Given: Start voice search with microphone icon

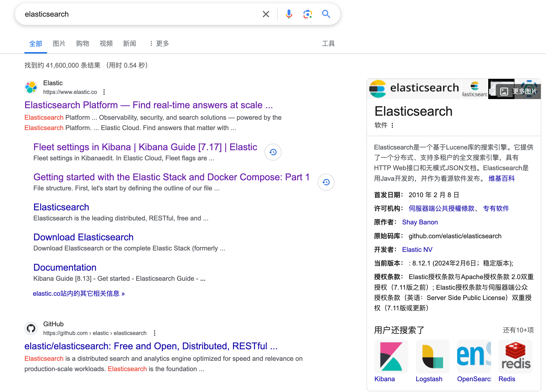Looking at the screenshot, I should click(289, 14).
